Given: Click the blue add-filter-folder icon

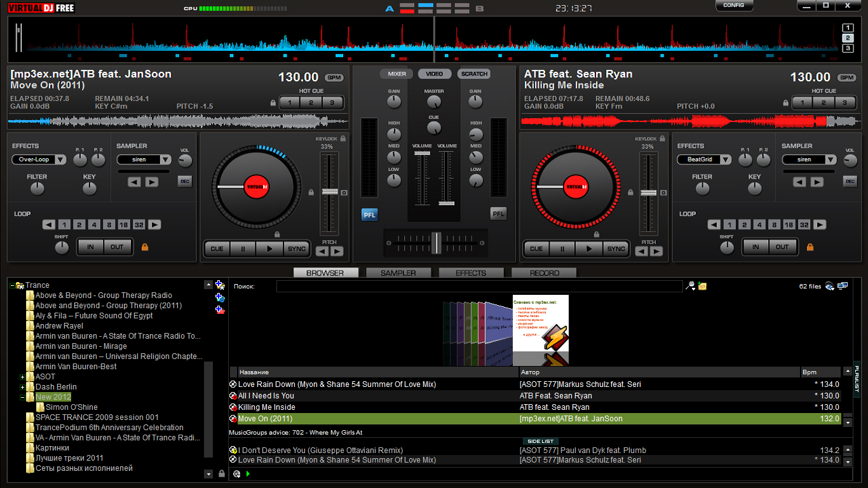Looking at the screenshot, I should pos(220,297).
